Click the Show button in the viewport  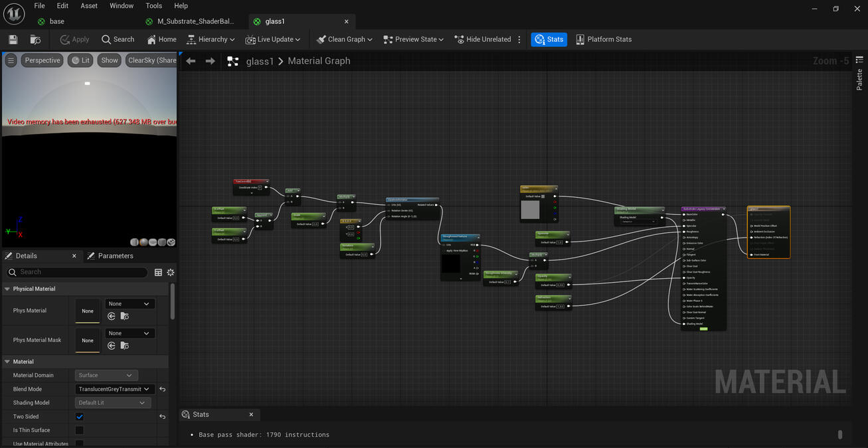[109, 60]
